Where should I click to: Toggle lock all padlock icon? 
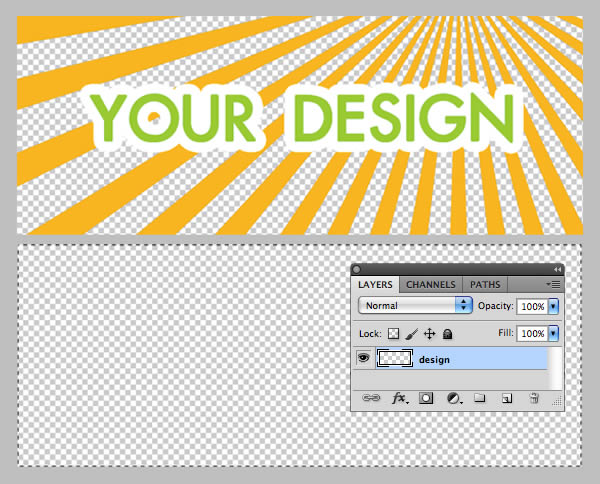(x=447, y=334)
